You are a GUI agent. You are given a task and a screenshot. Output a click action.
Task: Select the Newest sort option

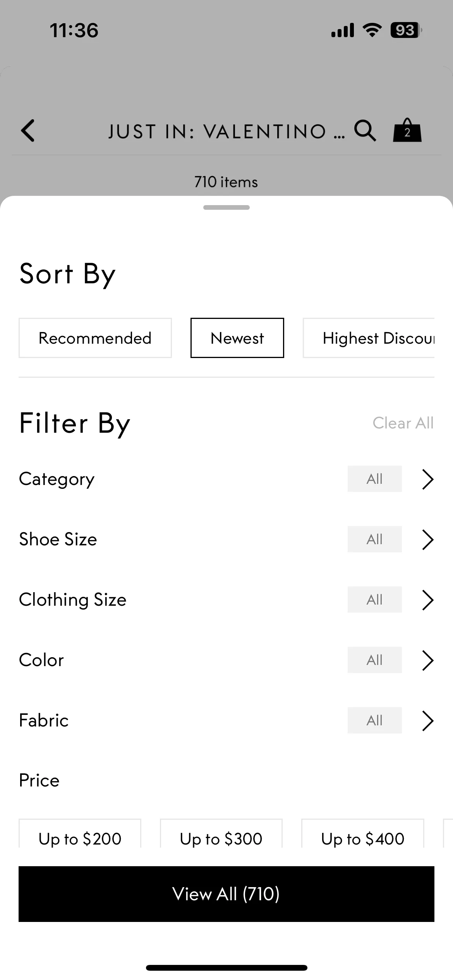coord(237,338)
